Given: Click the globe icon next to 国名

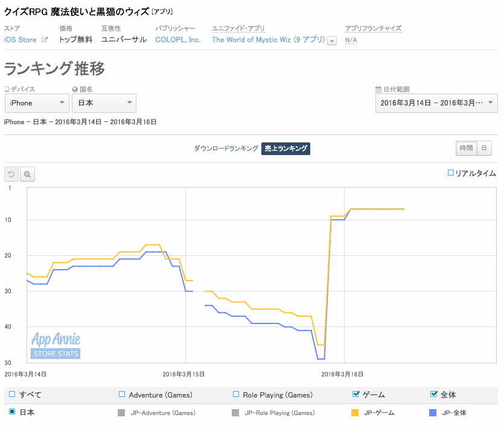Looking at the screenshot, I should click(x=75, y=89).
